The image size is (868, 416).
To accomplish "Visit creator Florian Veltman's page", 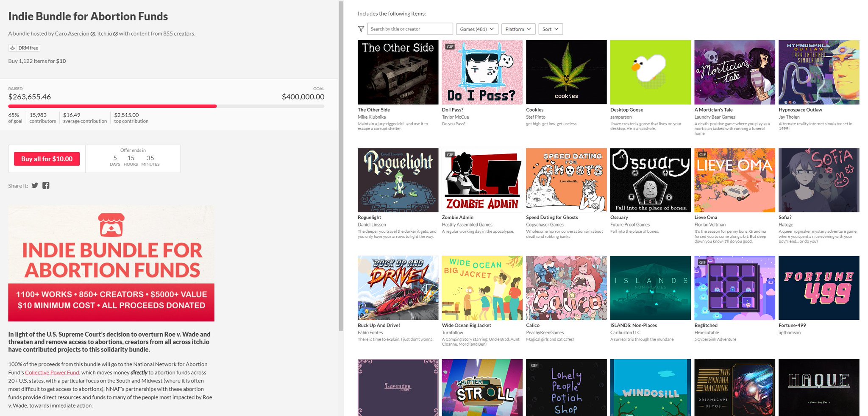I will coord(710,225).
